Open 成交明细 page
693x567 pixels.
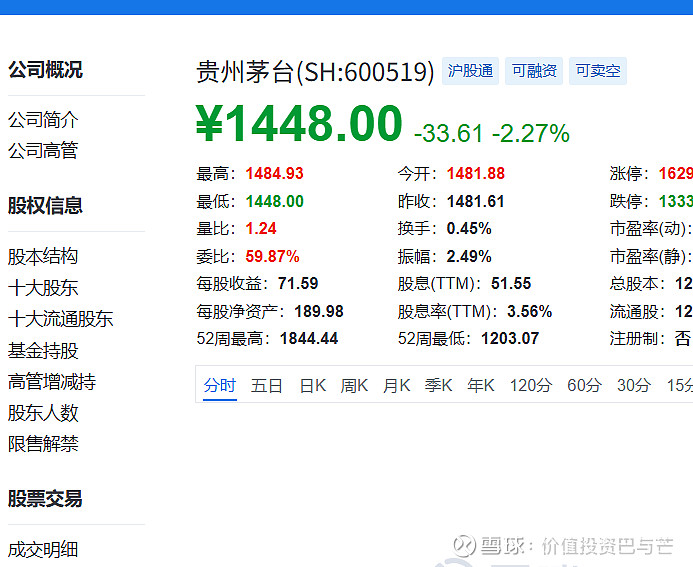[43, 550]
